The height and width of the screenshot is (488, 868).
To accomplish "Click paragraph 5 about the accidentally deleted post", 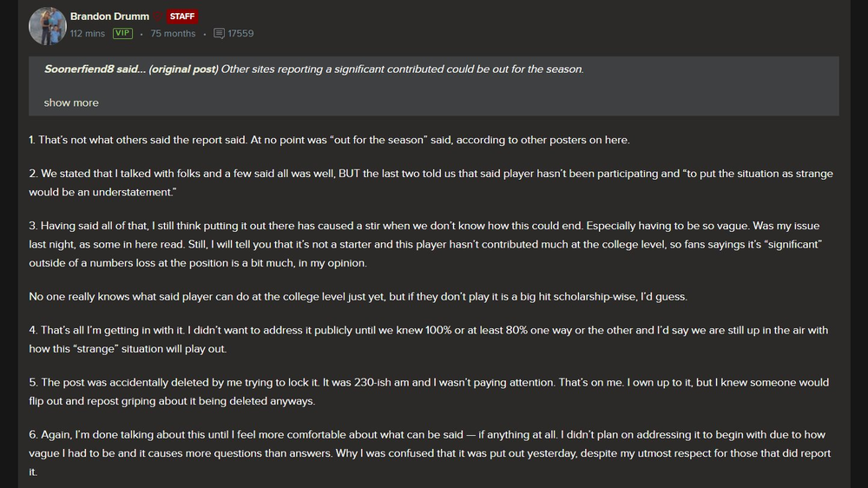I will tap(428, 391).
